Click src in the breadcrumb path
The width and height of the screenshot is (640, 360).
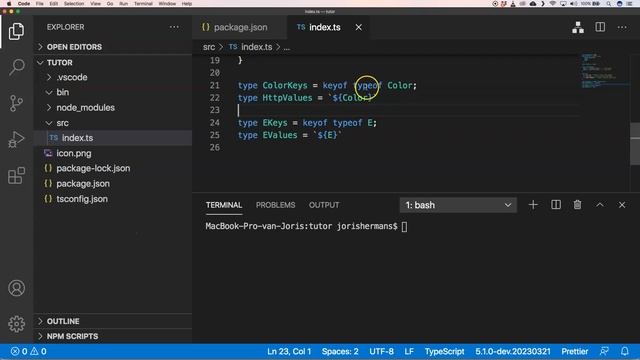[209, 47]
